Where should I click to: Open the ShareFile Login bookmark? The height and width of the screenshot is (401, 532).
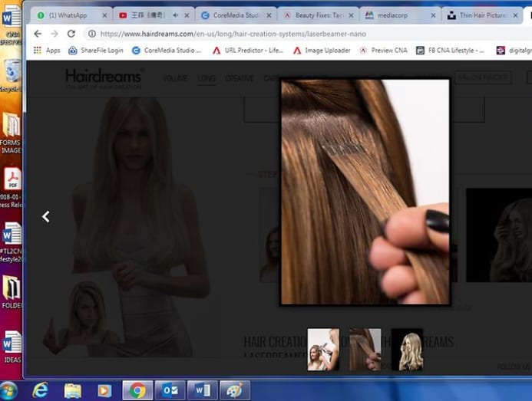click(95, 51)
